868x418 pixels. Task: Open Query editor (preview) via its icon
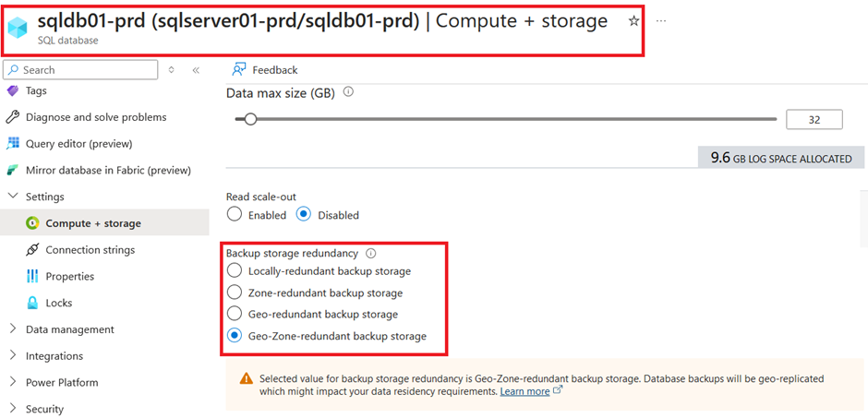pyautogui.click(x=13, y=144)
